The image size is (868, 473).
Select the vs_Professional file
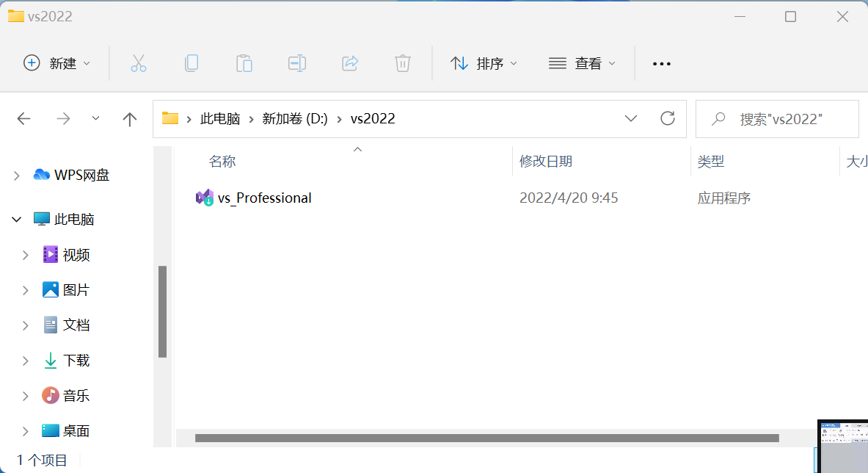coord(265,198)
